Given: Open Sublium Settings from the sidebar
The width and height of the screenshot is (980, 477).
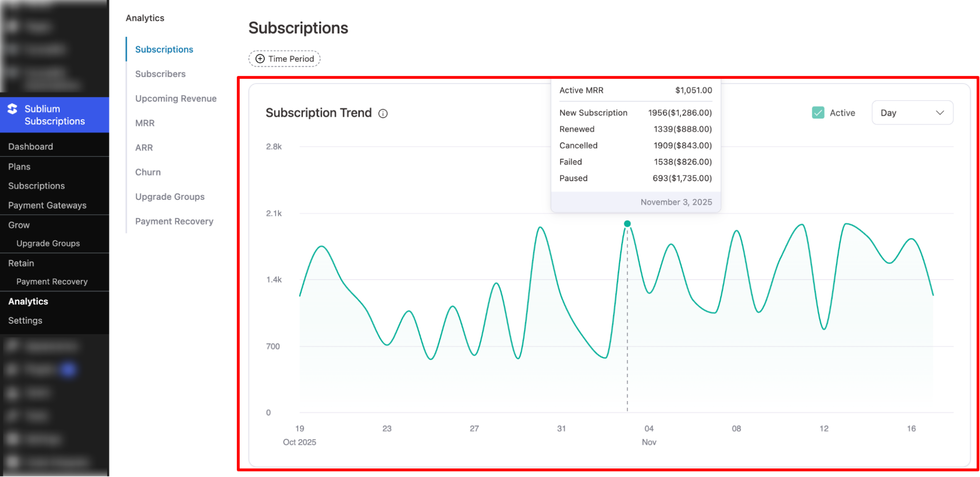Looking at the screenshot, I should 25,320.
